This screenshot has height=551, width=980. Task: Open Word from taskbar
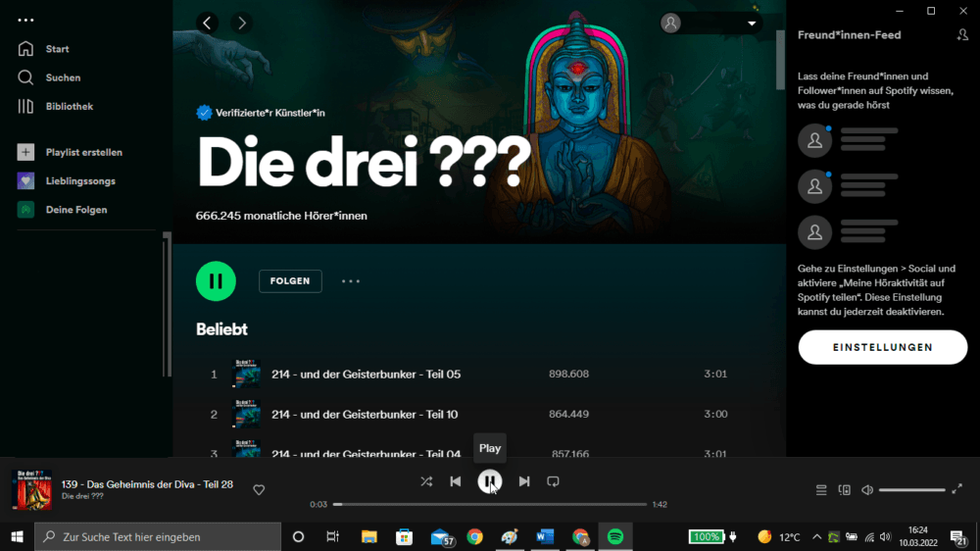[545, 536]
